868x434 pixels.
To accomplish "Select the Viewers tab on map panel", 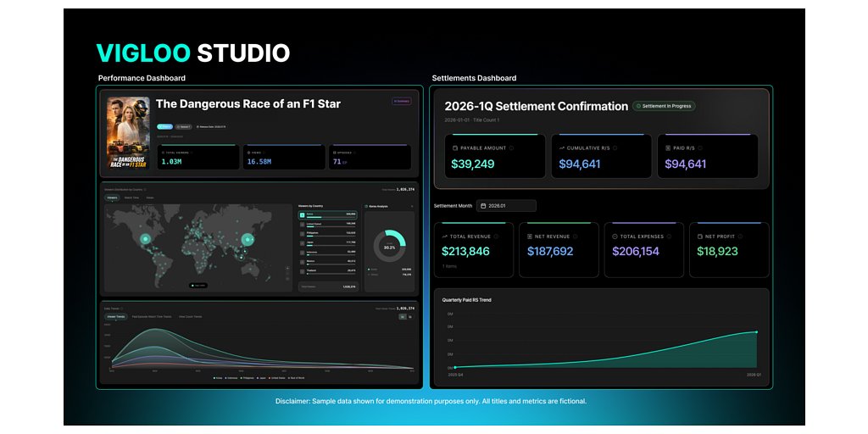I will [113, 198].
